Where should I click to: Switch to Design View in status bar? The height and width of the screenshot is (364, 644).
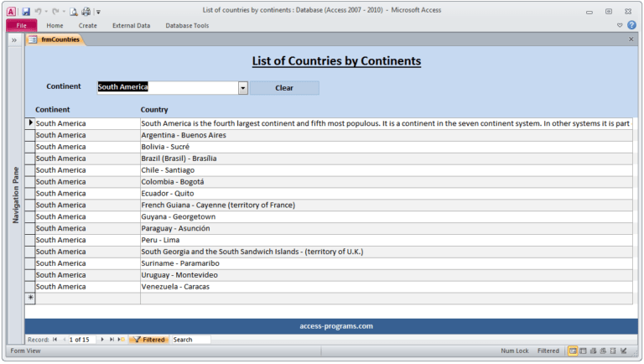(624, 351)
